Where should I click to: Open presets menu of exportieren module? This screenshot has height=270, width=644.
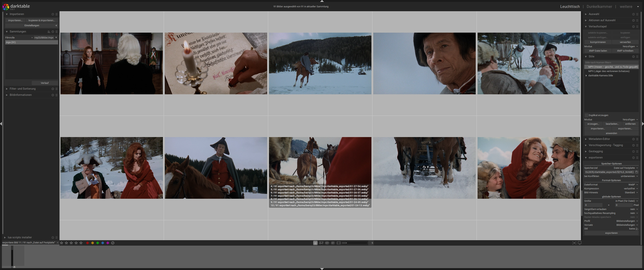637,158
